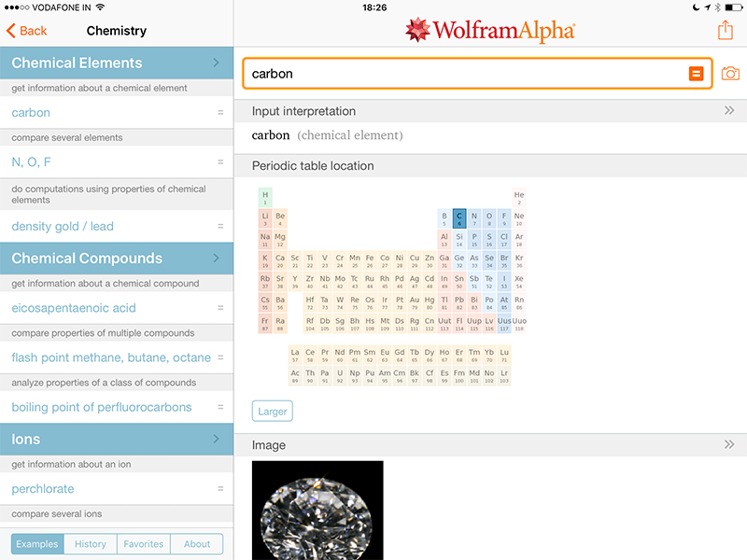Open the perchlorate example
The image size is (747, 560).
[117, 488]
